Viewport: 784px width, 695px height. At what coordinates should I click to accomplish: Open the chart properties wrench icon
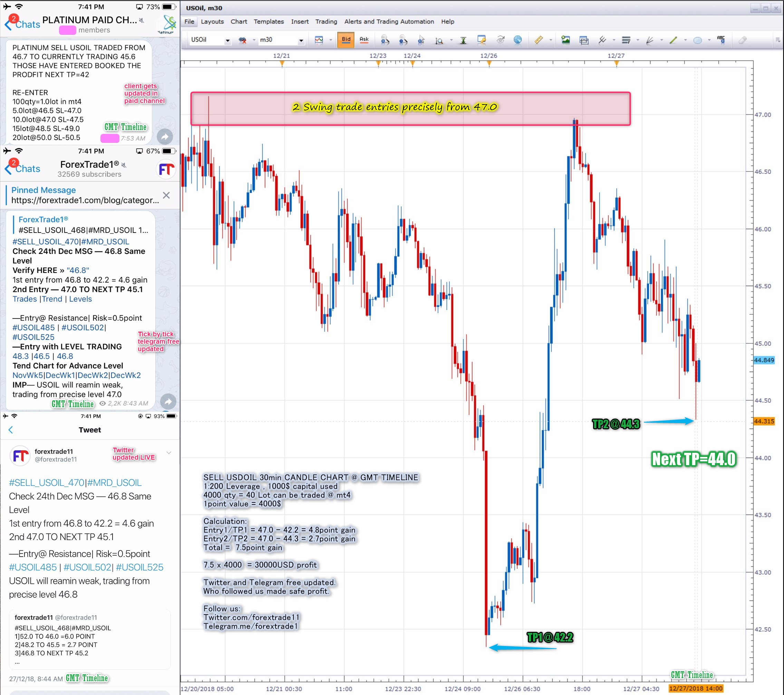tap(481, 40)
